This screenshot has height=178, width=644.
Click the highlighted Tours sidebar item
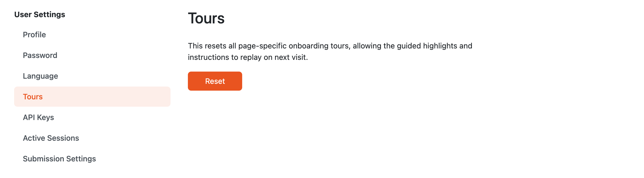point(92,97)
